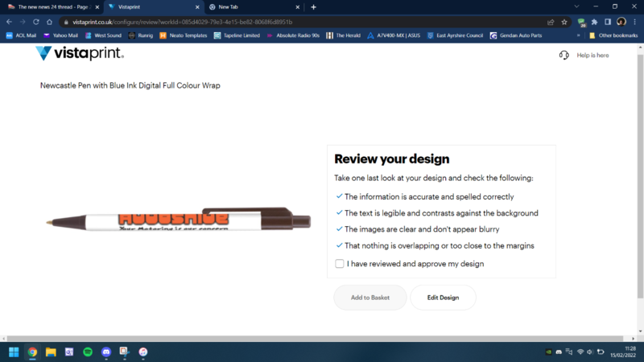Screen dimensions: 644x362
Task: Tick 'I have reviewed and approve my design'
Action: pyautogui.click(x=340, y=264)
